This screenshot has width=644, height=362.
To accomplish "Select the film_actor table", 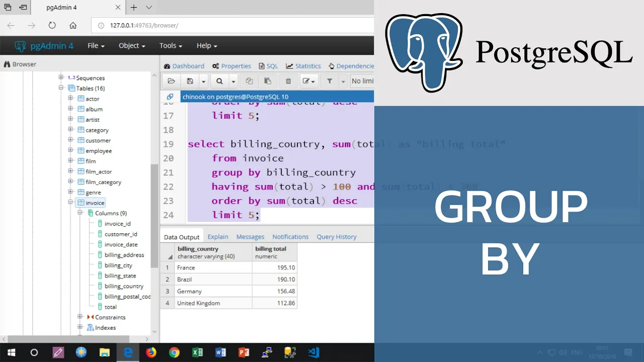I will [99, 171].
